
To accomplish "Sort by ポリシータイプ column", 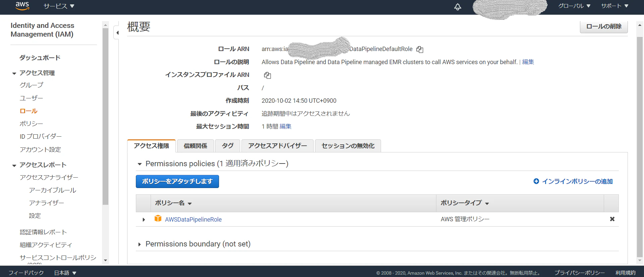I will (465, 203).
